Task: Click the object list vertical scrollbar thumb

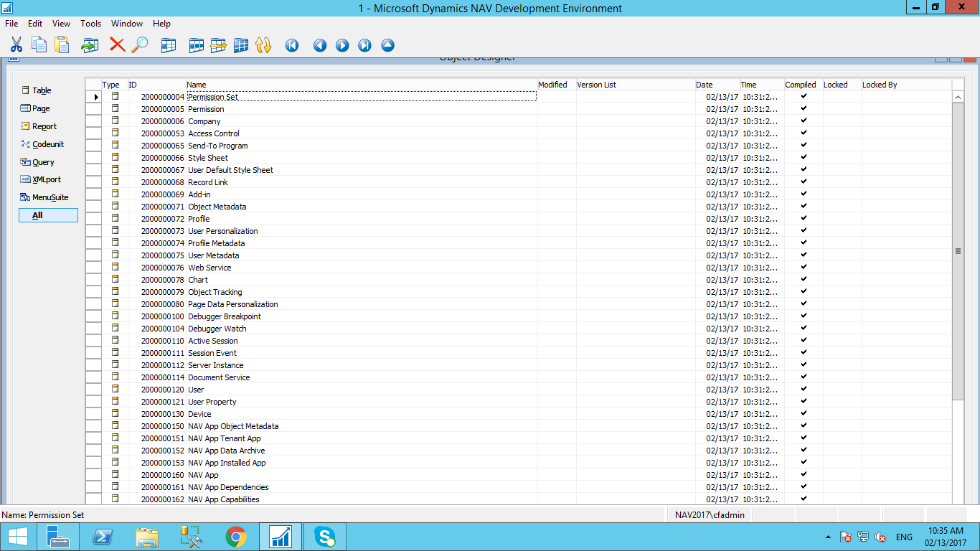Action: pos(958,251)
